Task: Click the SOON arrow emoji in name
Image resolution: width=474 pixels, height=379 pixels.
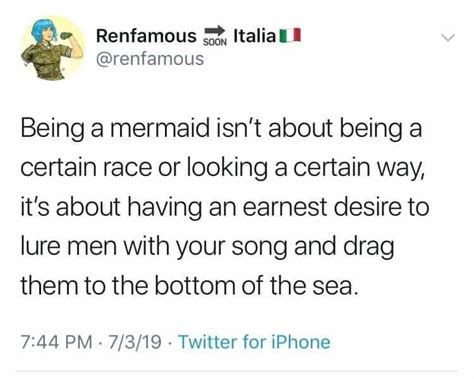Action: click(x=215, y=35)
